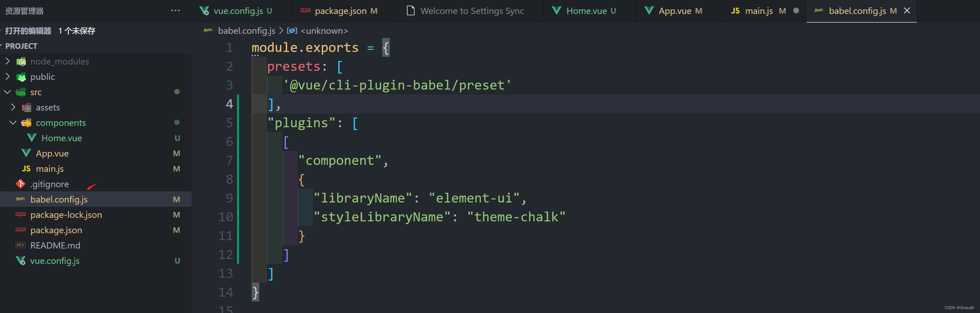Screen dimensions: 980x313
Task: Click the "styleLibraryName" key
Action: click(x=382, y=217)
